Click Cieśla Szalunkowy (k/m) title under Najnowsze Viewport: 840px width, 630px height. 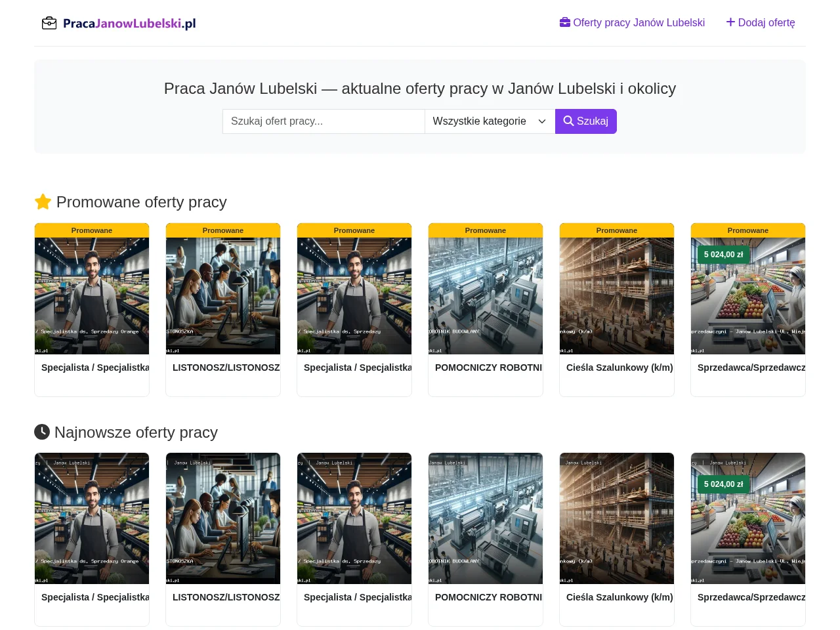(619, 597)
